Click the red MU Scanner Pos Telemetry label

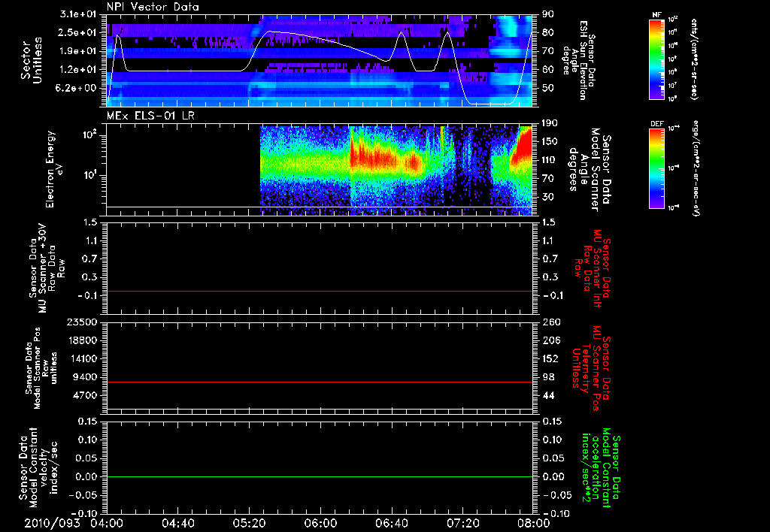coord(593,368)
